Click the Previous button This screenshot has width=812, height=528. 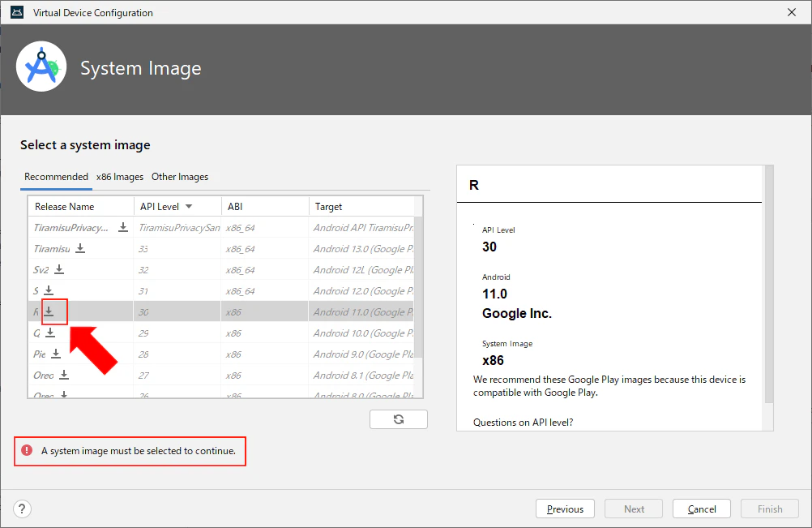click(565, 509)
